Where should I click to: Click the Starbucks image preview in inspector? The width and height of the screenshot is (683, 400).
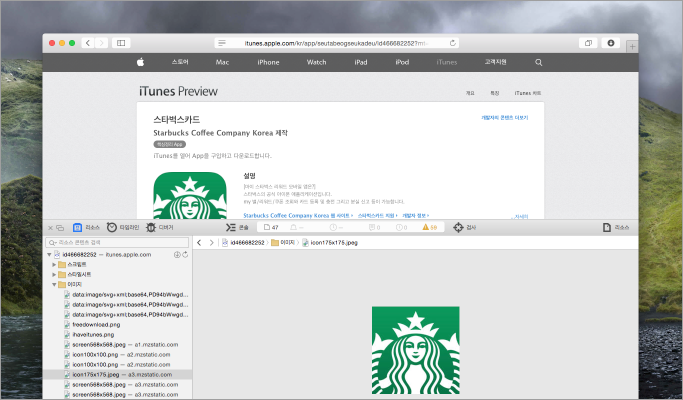[416, 350]
